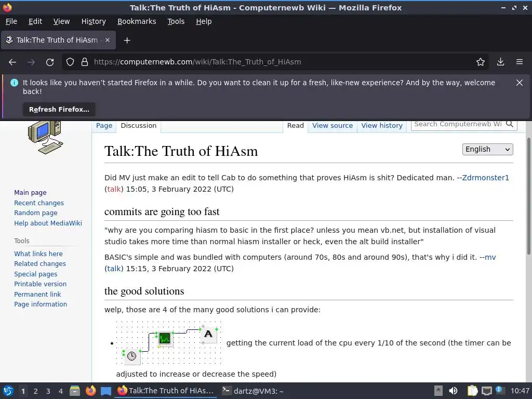The width and height of the screenshot is (532, 399).
Task: Open a Random page
Action: point(36,213)
